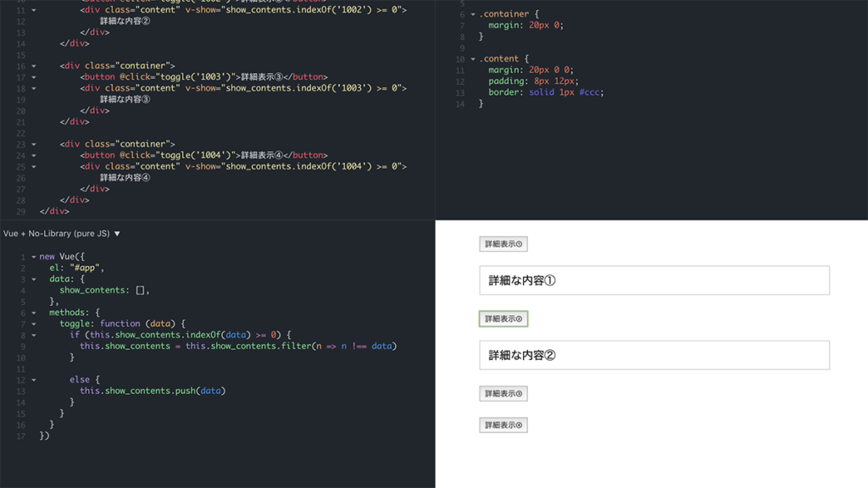This screenshot has height=488, width=868.
Task: Collapse the .content CSS rule fold arrow
Action: (x=473, y=59)
